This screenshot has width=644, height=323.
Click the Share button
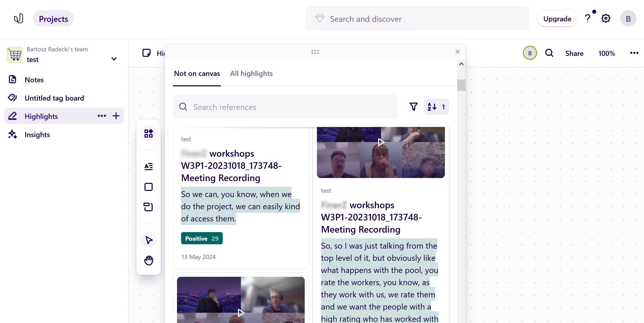[574, 53]
